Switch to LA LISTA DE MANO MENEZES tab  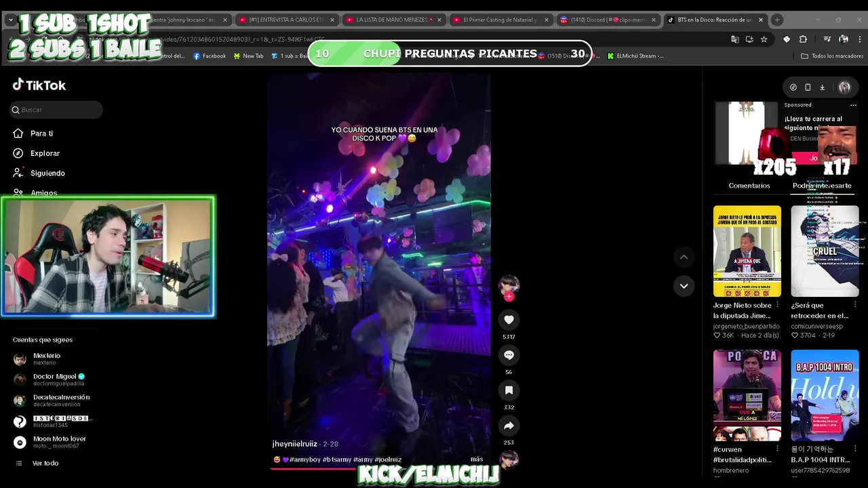click(393, 20)
